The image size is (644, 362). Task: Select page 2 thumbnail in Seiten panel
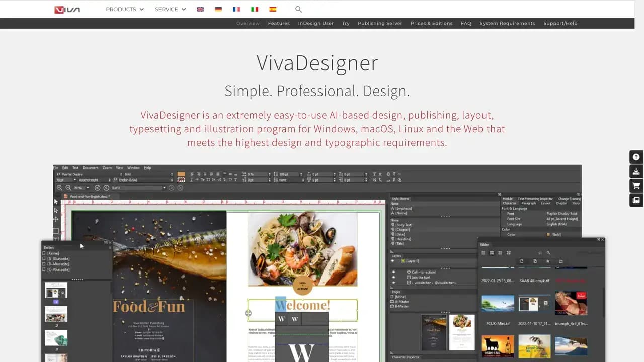point(56,314)
